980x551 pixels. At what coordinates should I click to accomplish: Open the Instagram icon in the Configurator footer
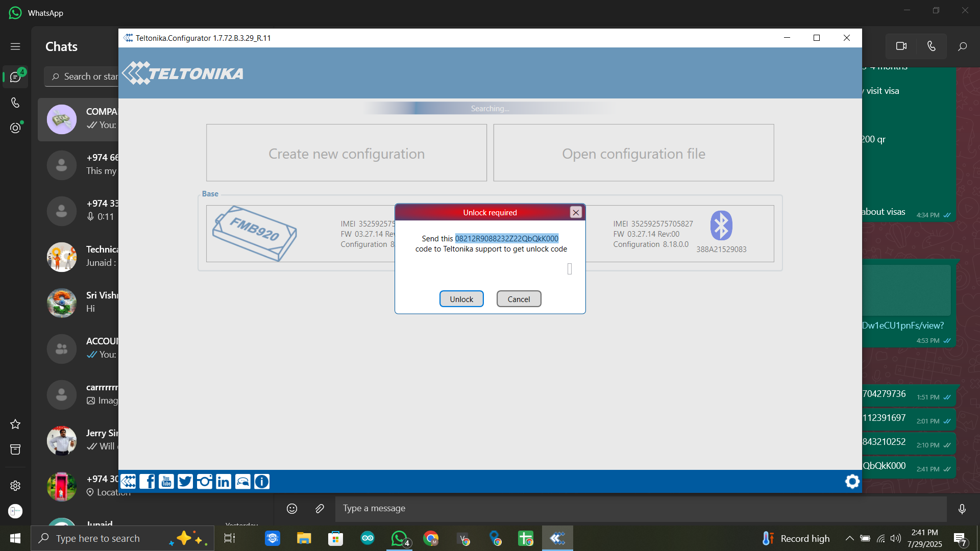205,482
